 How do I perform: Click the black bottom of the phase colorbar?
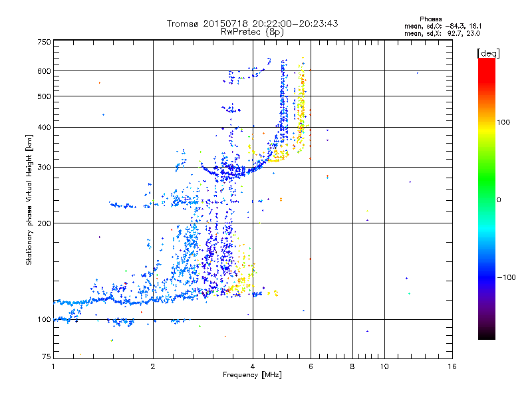(487, 334)
